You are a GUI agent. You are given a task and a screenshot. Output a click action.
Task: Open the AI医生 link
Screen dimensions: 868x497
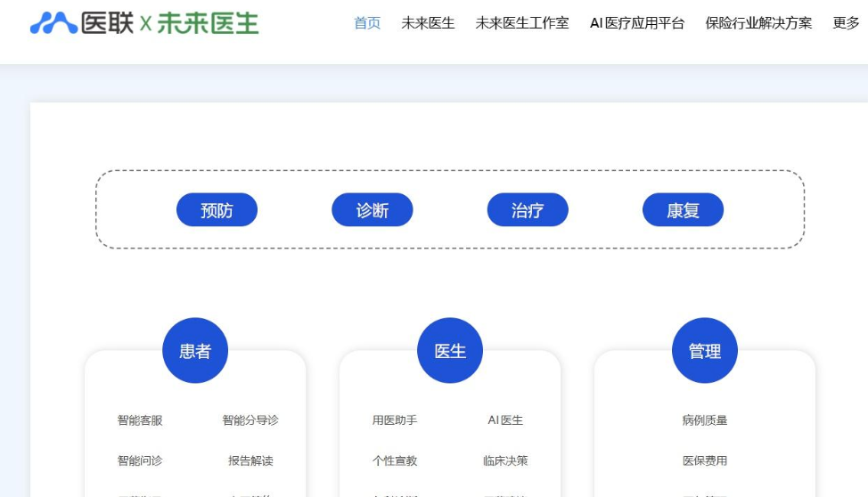click(x=505, y=420)
